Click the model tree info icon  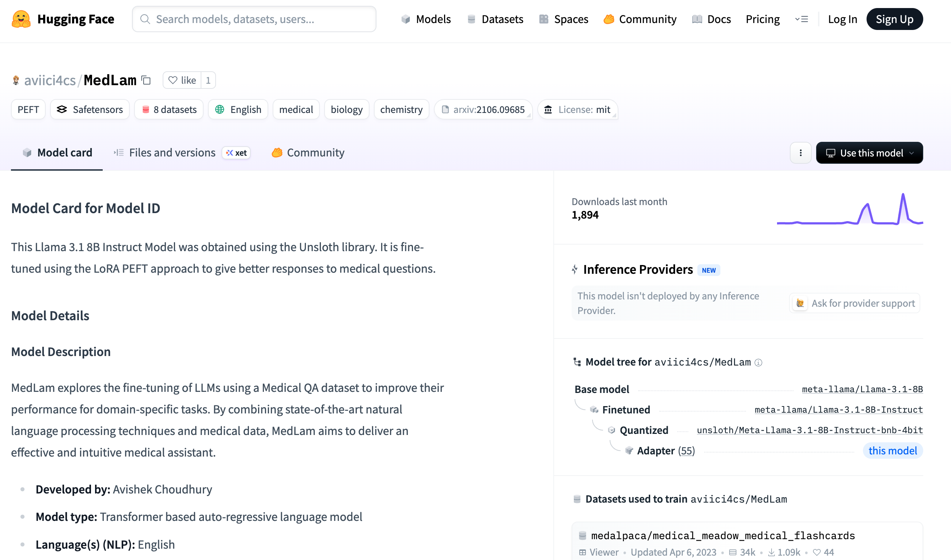pyautogui.click(x=758, y=363)
